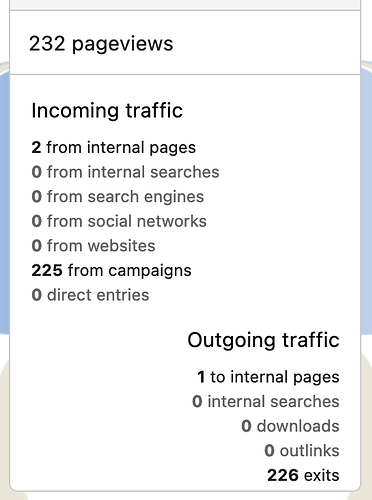Select 0 direct entries row
Screen dimensions: 372x500
tap(90, 295)
